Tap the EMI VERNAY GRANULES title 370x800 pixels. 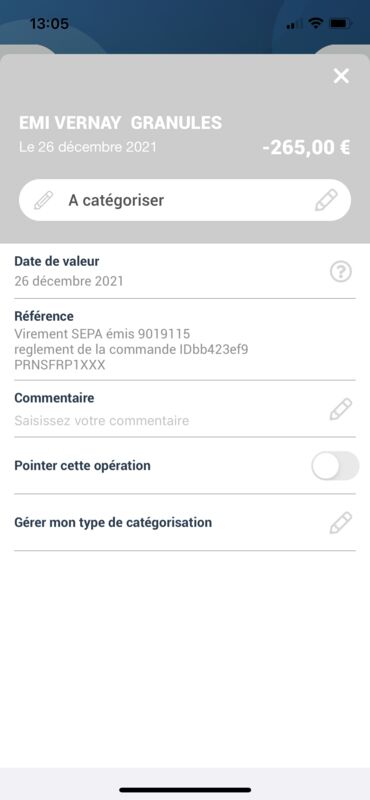(120, 123)
